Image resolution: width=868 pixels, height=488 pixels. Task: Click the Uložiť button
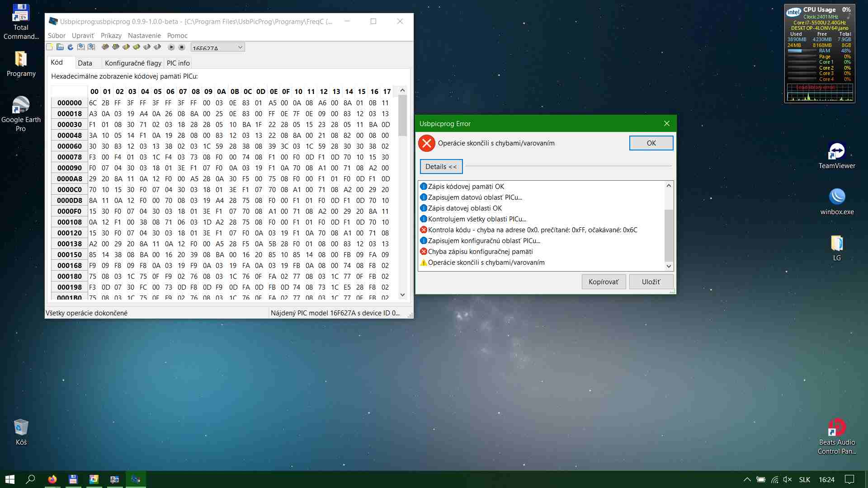651,282
